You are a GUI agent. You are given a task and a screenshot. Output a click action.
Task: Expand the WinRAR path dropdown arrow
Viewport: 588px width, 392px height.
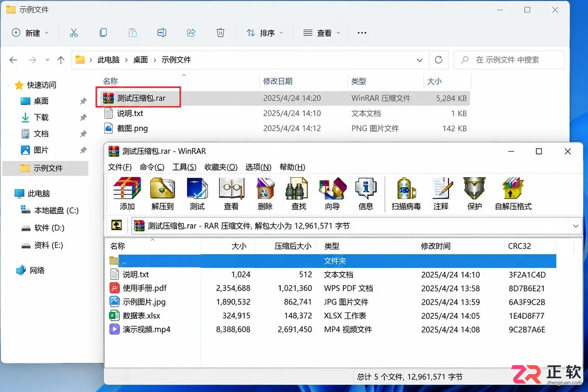point(576,226)
